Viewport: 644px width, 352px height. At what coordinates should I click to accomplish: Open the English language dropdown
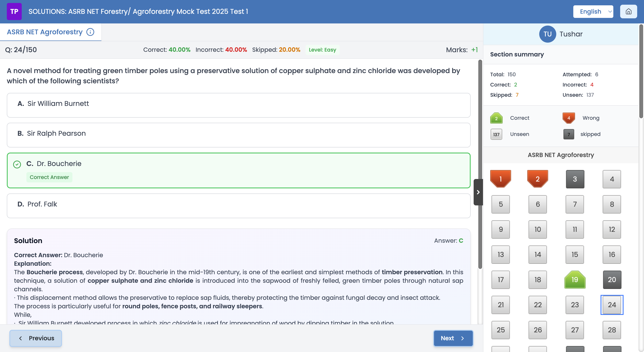tap(593, 12)
